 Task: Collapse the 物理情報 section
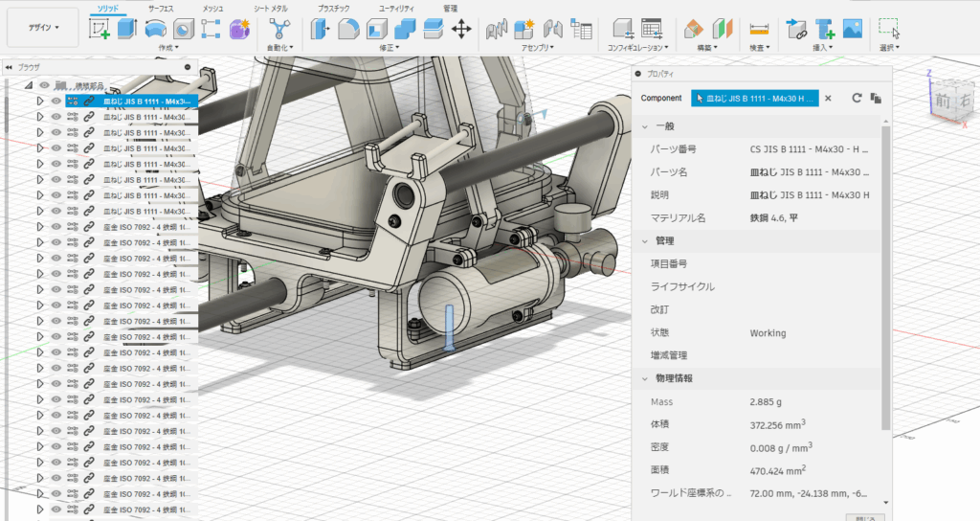tap(645, 378)
